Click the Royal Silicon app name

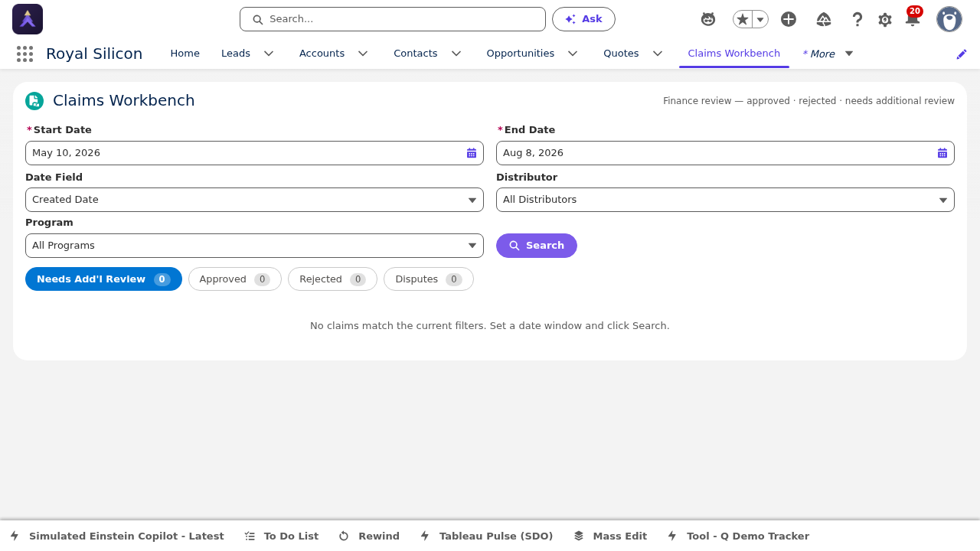(94, 54)
